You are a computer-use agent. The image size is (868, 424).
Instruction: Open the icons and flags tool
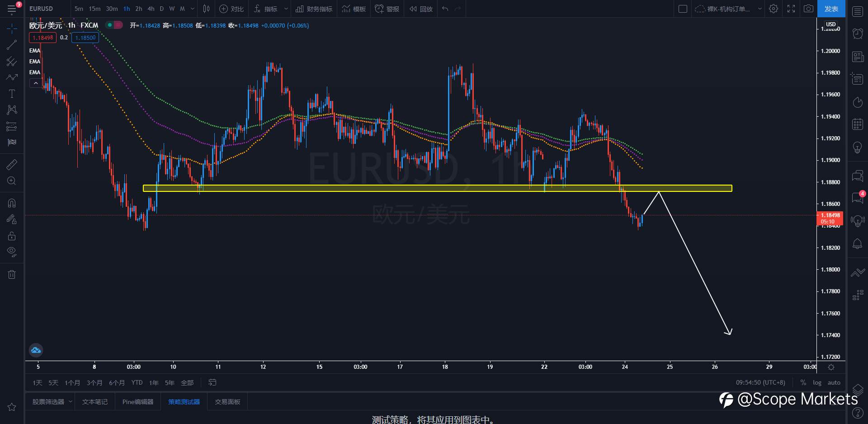point(12,143)
